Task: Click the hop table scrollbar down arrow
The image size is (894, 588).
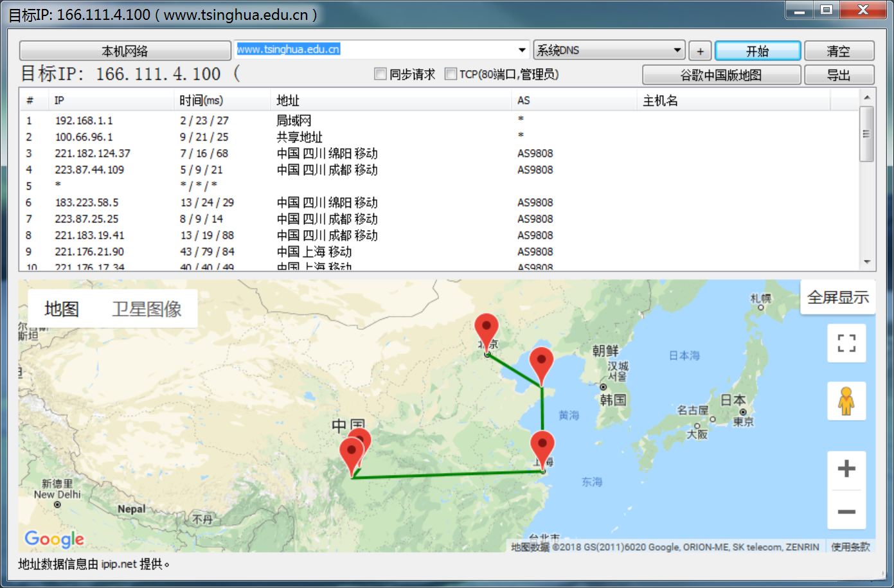Action: pyautogui.click(x=867, y=262)
